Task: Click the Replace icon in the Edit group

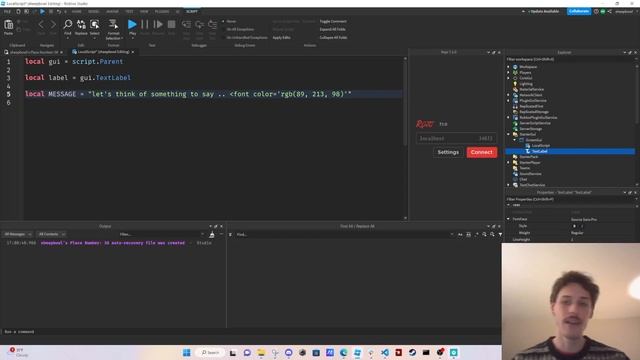Action: [x=81, y=24]
